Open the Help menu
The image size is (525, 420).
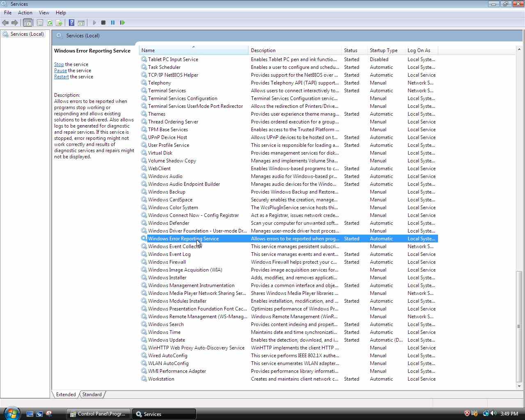pos(61,13)
